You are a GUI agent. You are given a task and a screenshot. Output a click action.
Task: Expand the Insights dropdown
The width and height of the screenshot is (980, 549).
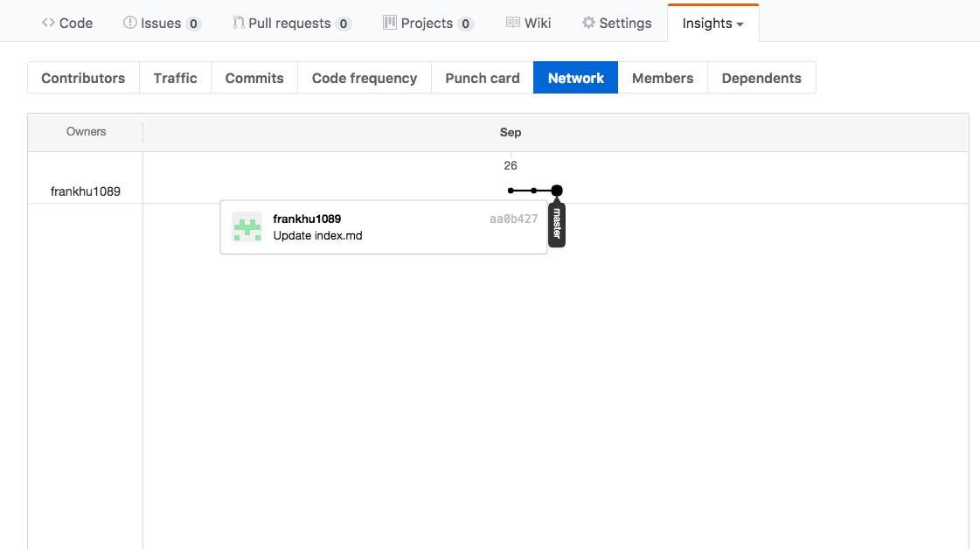point(713,23)
